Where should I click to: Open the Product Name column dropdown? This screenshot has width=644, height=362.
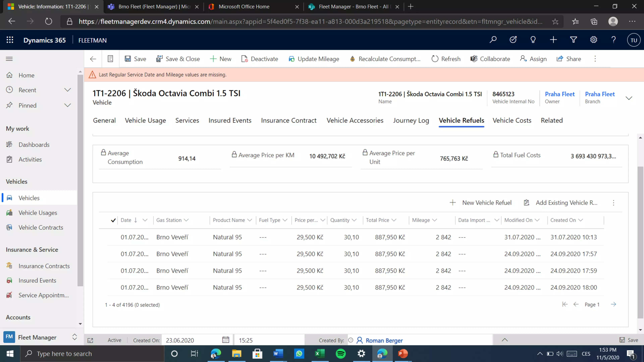click(x=250, y=220)
